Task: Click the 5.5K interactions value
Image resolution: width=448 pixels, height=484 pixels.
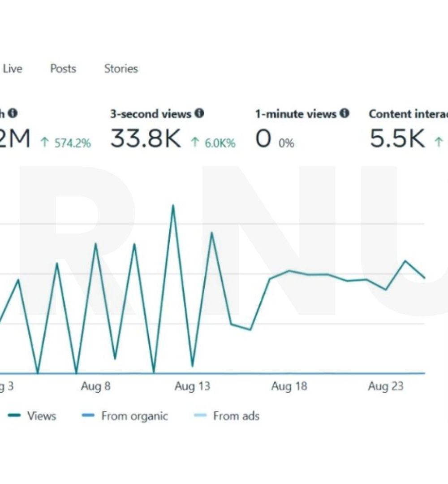Action: point(397,138)
